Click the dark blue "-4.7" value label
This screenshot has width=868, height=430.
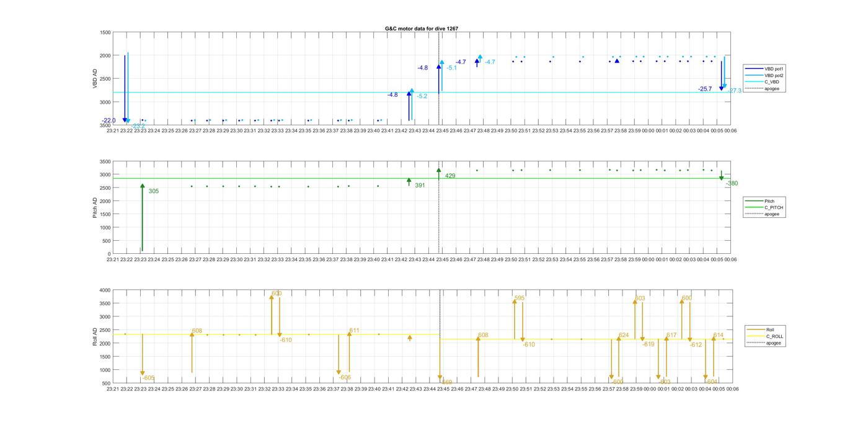461,62
